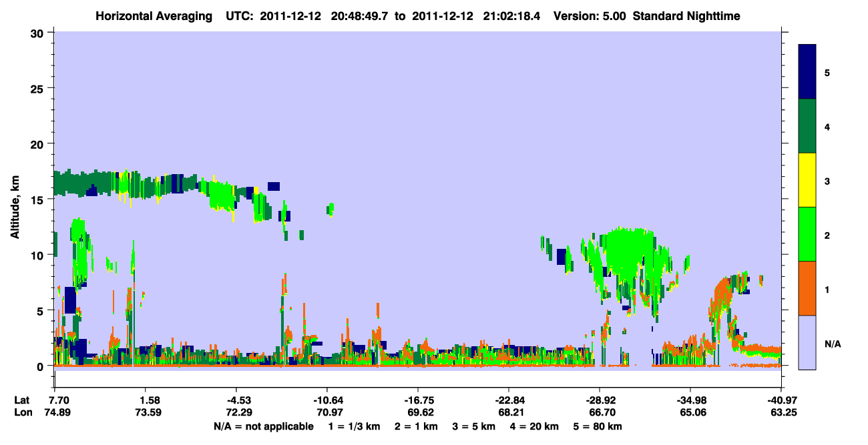Click latitude value -40.97
The image size is (868, 445).
pyautogui.click(x=781, y=400)
